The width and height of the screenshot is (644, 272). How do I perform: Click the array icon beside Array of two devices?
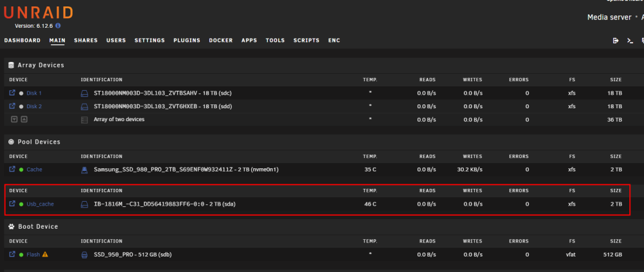click(x=84, y=120)
